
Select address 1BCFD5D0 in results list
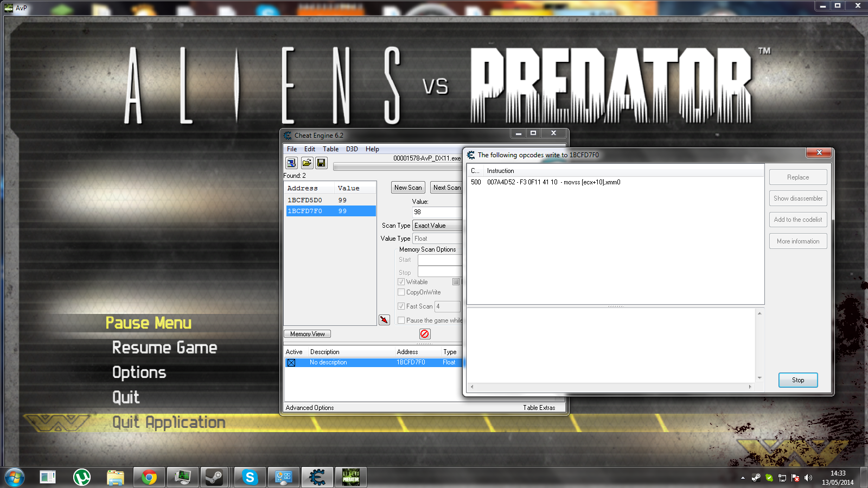[x=331, y=200]
